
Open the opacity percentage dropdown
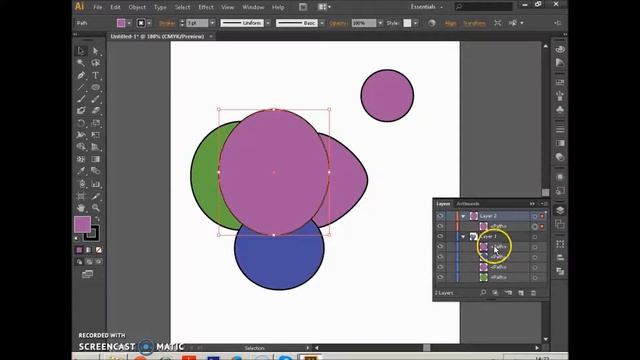pyautogui.click(x=380, y=23)
